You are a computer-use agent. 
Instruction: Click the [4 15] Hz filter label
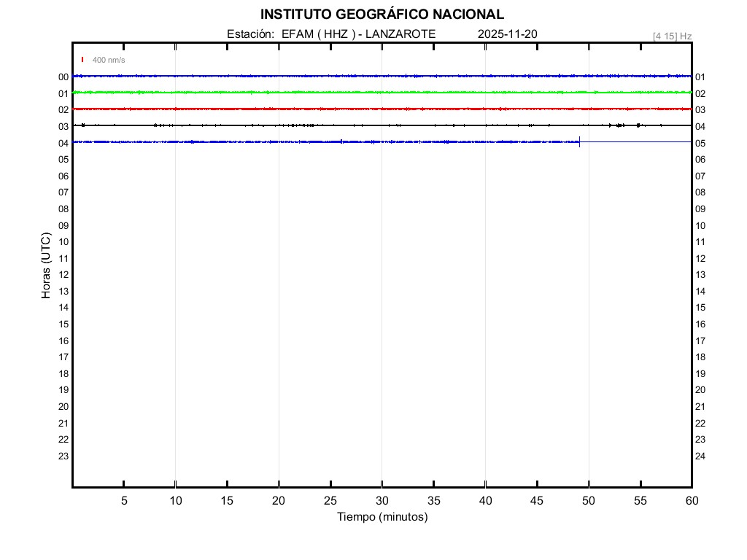pos(672,36)
